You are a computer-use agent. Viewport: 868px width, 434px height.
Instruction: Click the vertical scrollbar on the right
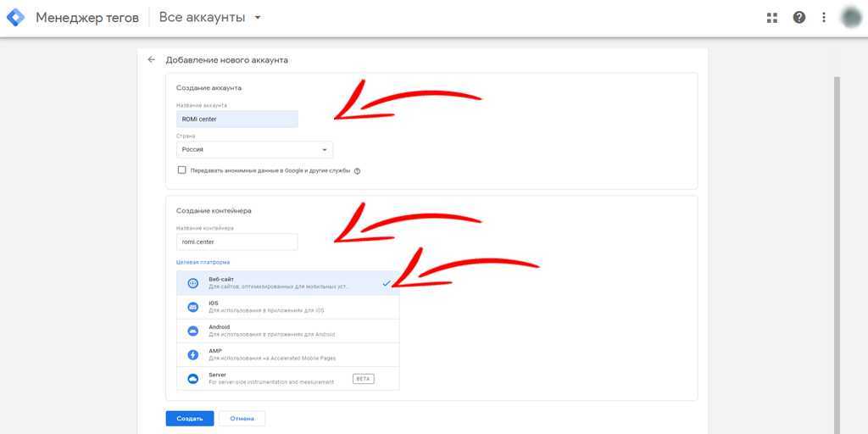coord(837,254)
